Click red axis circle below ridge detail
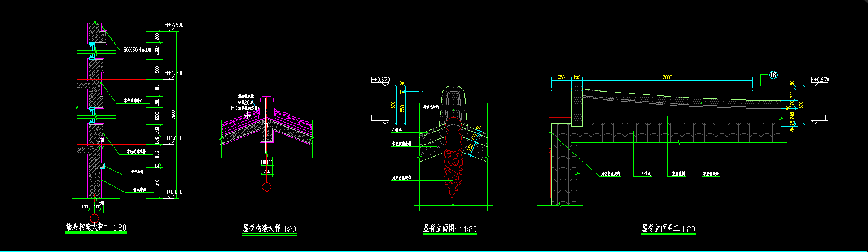This screenshot has height=252, width=868. 267,187
